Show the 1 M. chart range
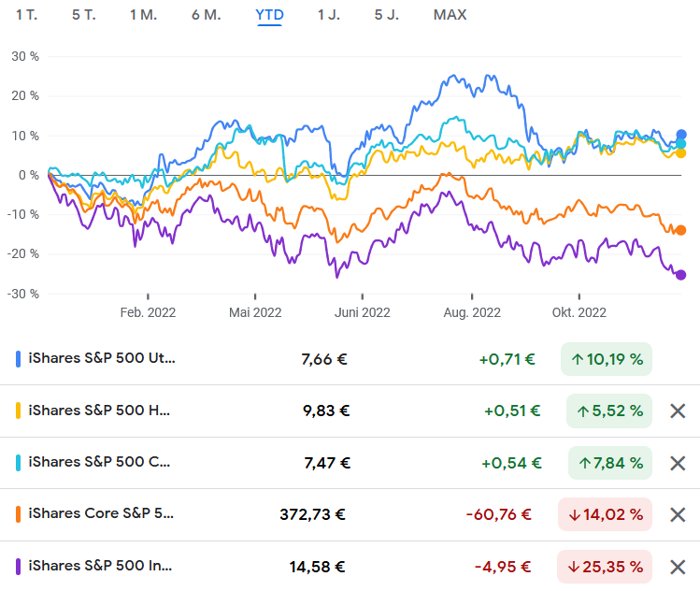 143,15
